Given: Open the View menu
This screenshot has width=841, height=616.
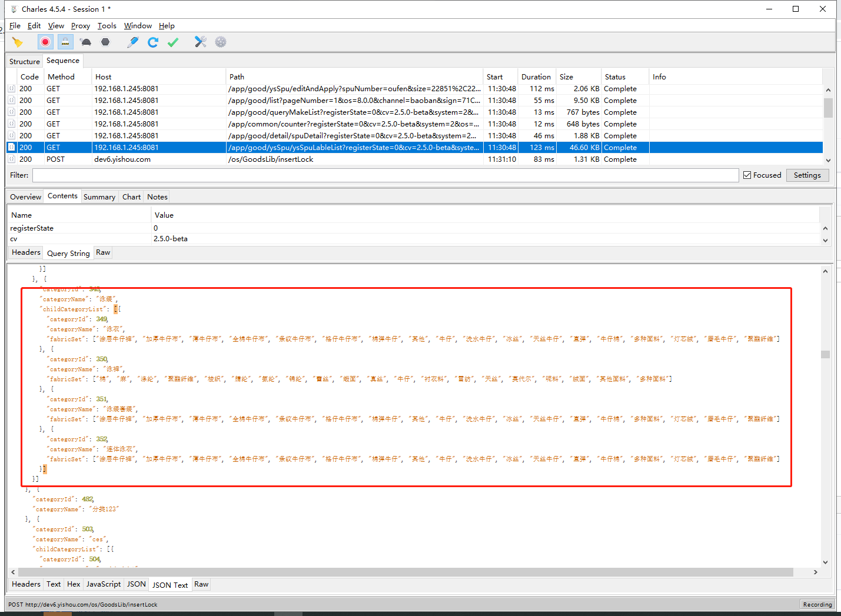Looking at the screenshot, I should tap(56, 25).
